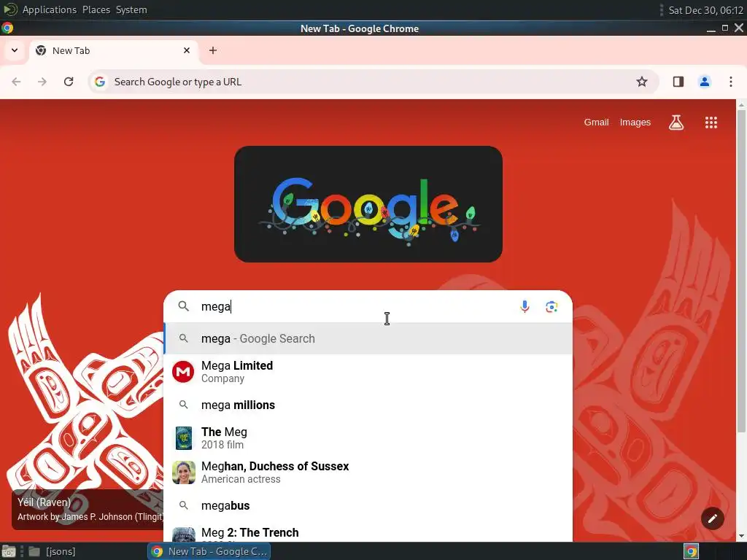Select Meghan, Duchess of Sussex suggestion

coord(368,472)
